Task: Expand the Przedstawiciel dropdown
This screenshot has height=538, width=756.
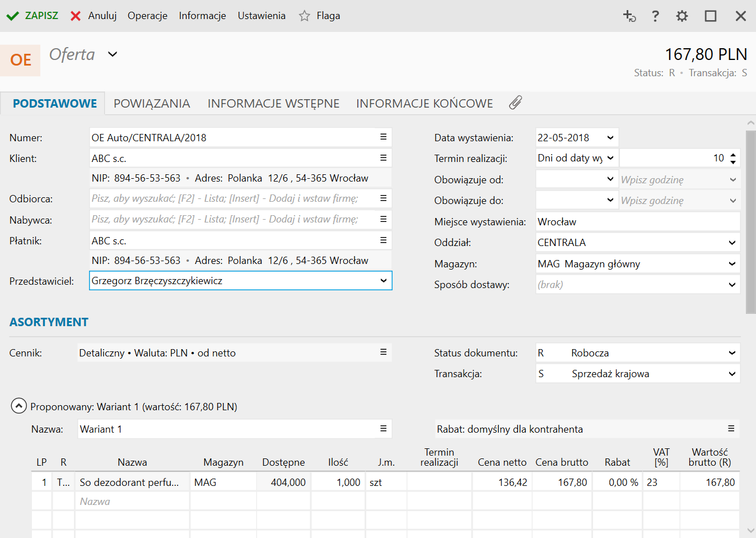Action: (384, 281)
